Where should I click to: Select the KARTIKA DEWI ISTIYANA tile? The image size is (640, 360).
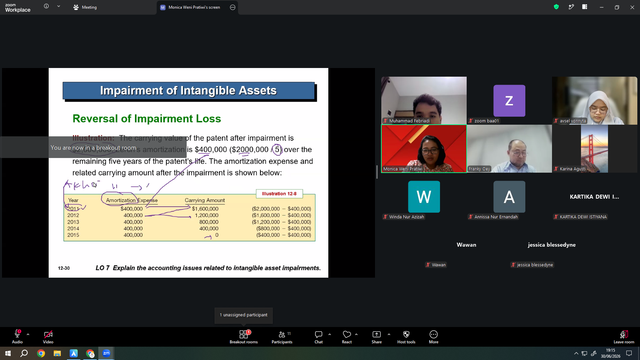594,197
